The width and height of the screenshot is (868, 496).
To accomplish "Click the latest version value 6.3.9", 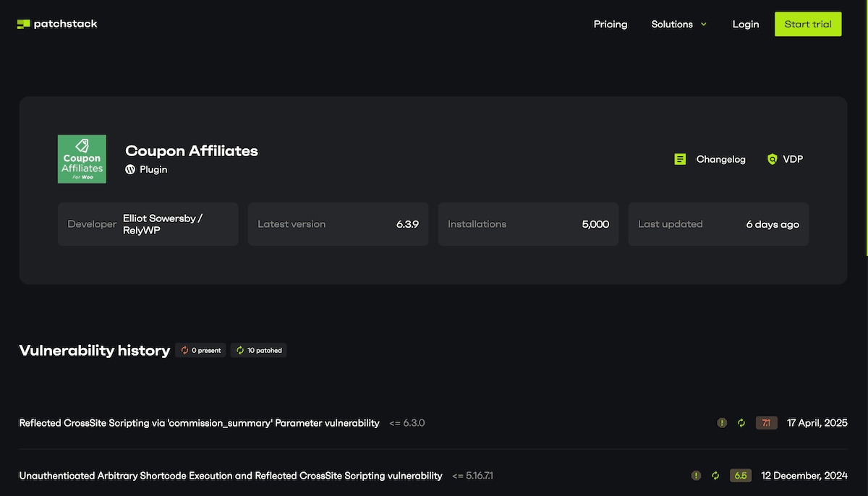I will click(x=407, y=224).
